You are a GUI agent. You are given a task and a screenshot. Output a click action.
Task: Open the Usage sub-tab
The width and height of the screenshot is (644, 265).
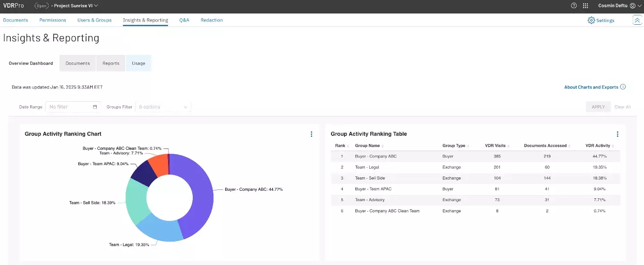138,63
